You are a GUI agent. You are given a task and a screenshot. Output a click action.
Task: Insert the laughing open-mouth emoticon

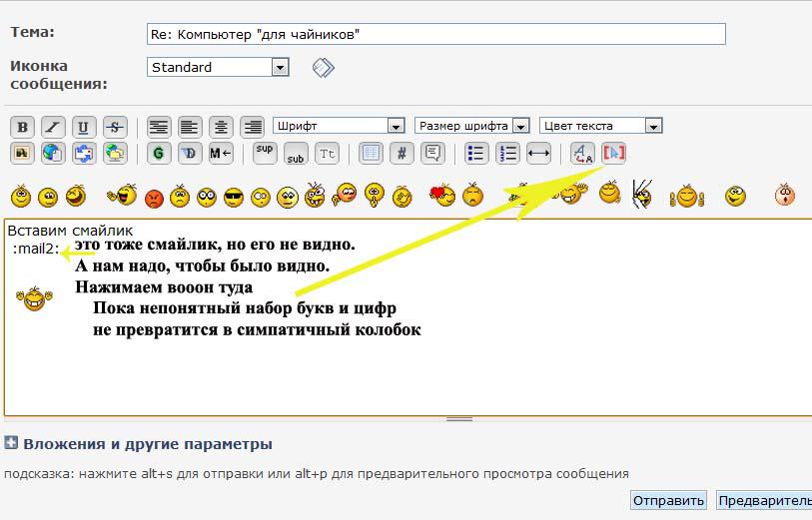(76, 196)
